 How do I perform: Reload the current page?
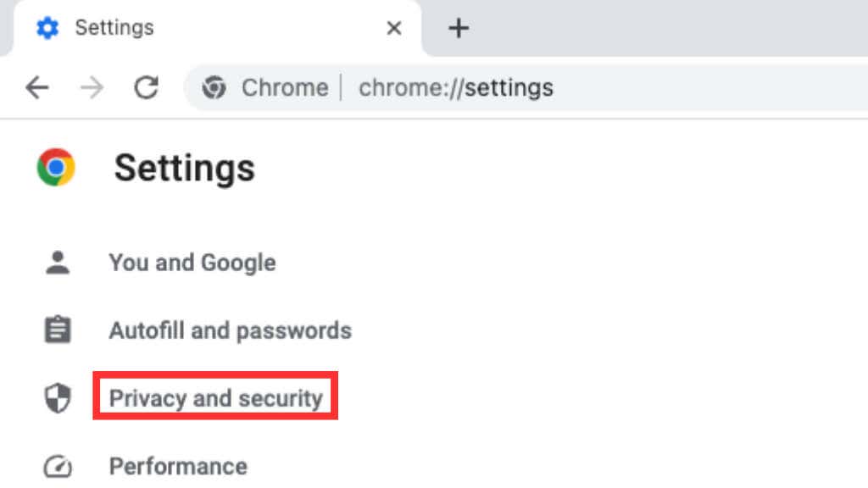[x=147, y=87]
